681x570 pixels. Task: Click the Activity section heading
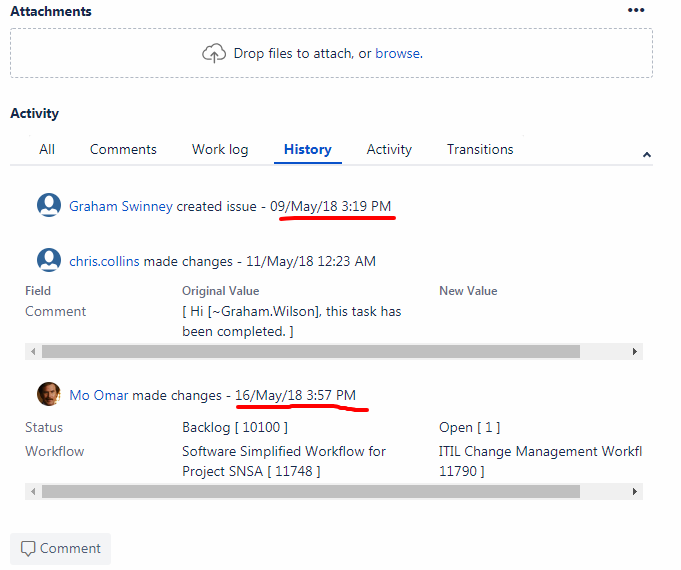pyautogui.click(x=35, y=113)
